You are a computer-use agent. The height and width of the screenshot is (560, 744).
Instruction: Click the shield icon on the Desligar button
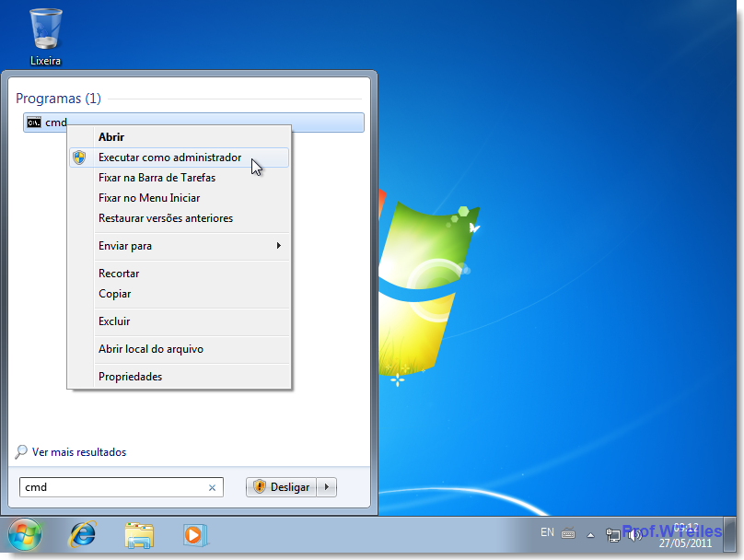click(259, 487)
